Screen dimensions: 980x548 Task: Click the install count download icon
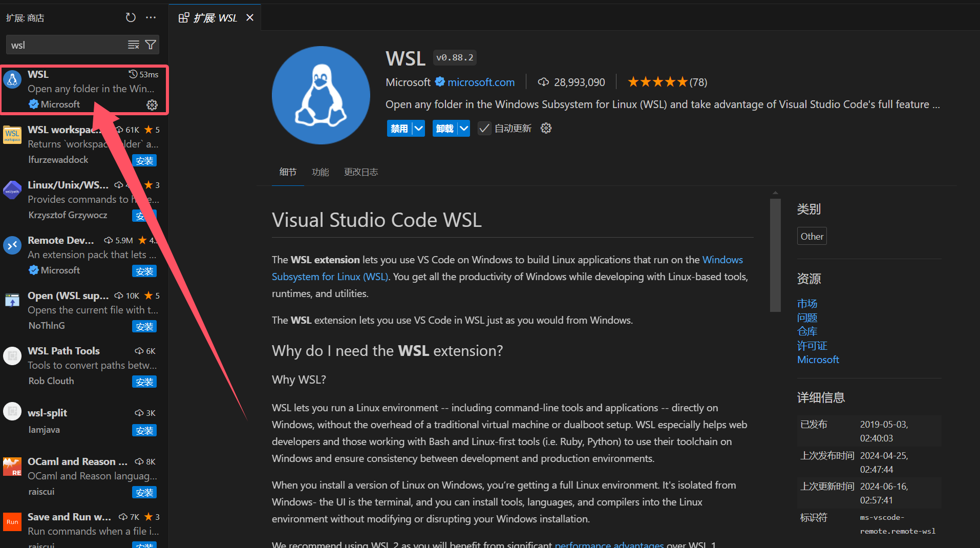click(543, 82)
